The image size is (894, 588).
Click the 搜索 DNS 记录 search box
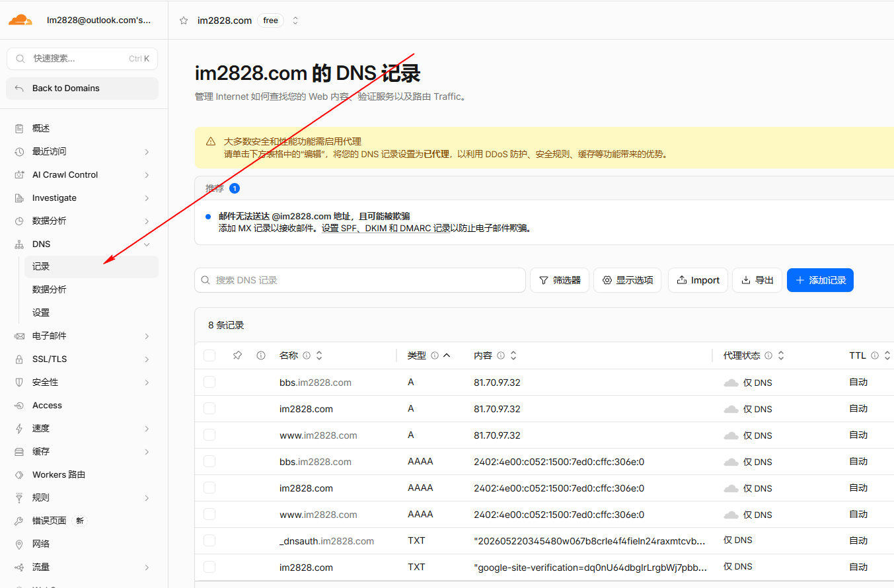[x=360, y=280]
